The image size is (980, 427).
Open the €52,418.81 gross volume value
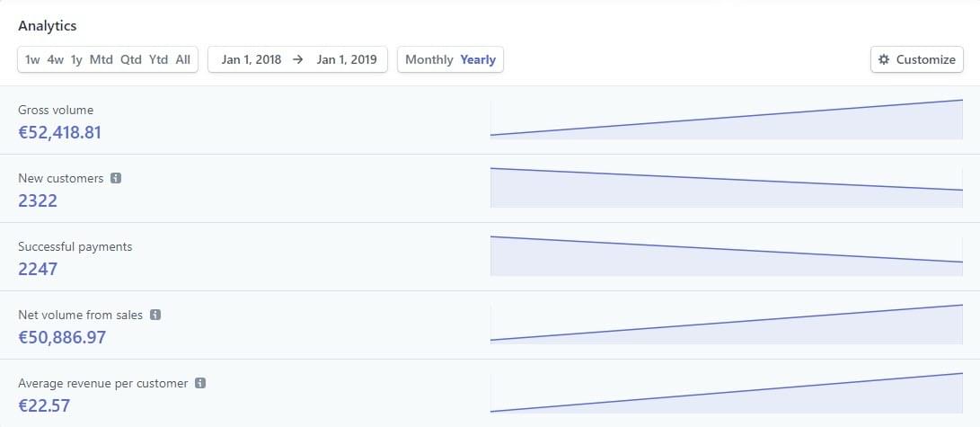click(60, 133)
